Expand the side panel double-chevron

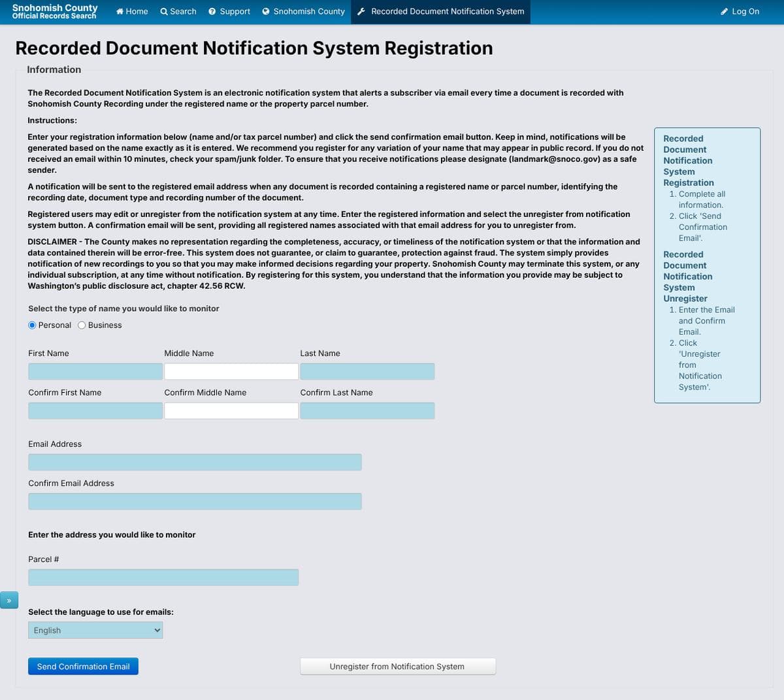pyautogui.click(x=9, y=599)
